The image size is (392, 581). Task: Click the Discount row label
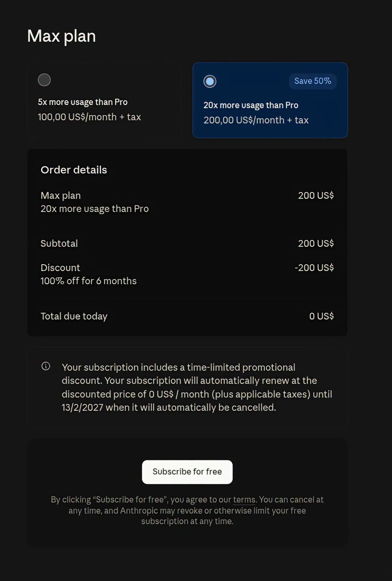60,268
